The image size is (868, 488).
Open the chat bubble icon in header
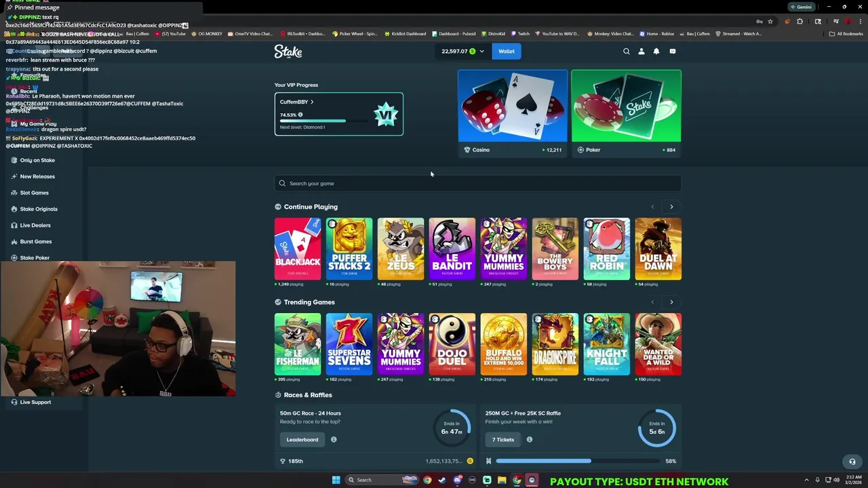coord(673,51)
